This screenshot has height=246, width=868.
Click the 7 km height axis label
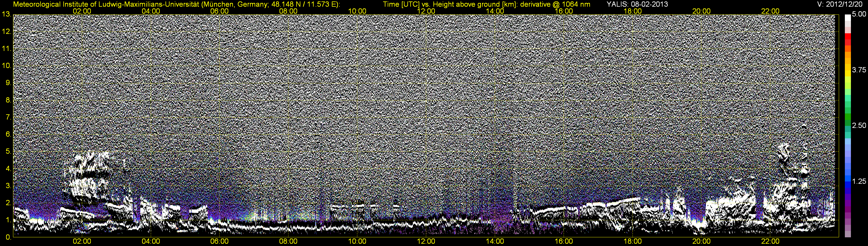8,118
